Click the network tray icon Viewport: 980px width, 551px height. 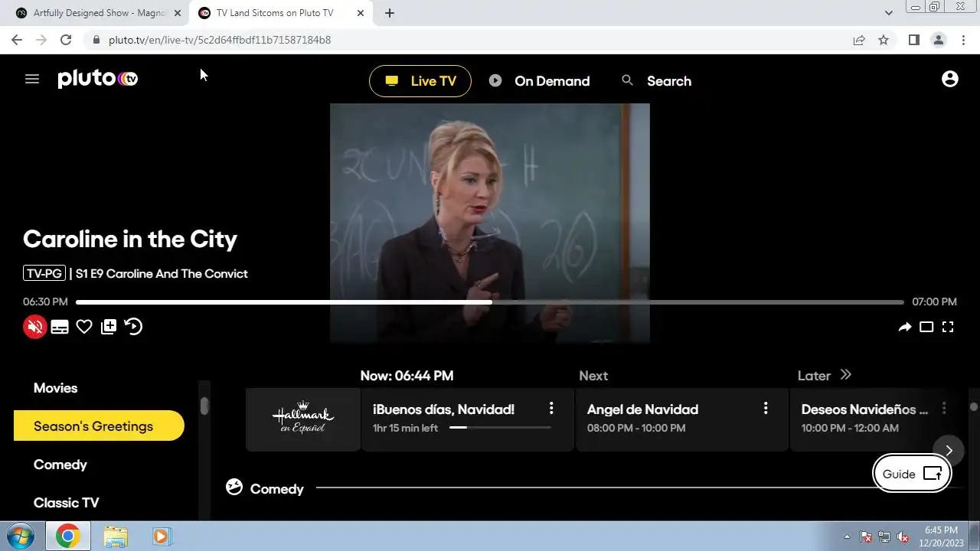(884, 536)
